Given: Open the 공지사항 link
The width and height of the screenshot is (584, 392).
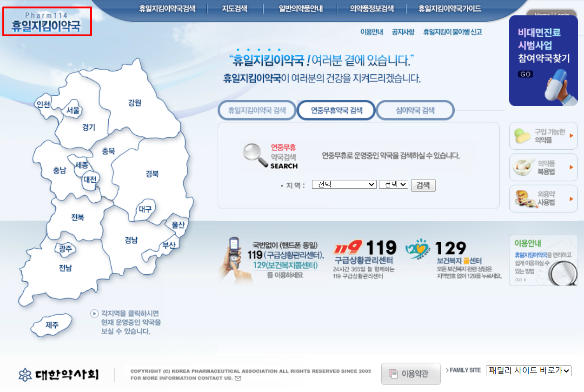Looking at the screenshot, I should click(403, 32).
